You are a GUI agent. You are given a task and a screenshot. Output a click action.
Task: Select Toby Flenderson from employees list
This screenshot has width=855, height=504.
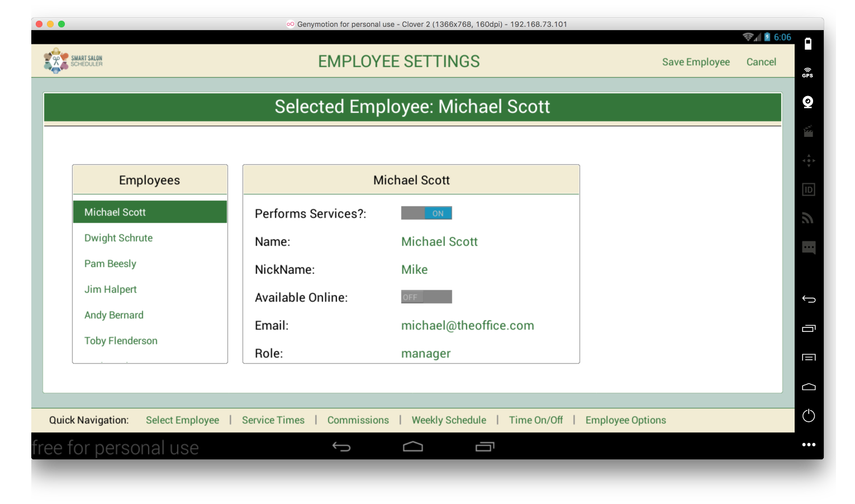(x=150, y=341)
